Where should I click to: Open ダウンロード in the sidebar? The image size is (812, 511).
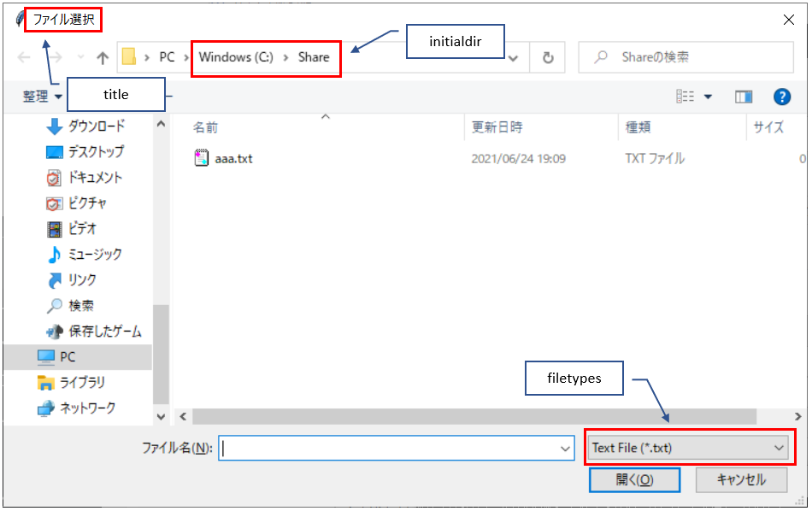[x=86, y=126]
